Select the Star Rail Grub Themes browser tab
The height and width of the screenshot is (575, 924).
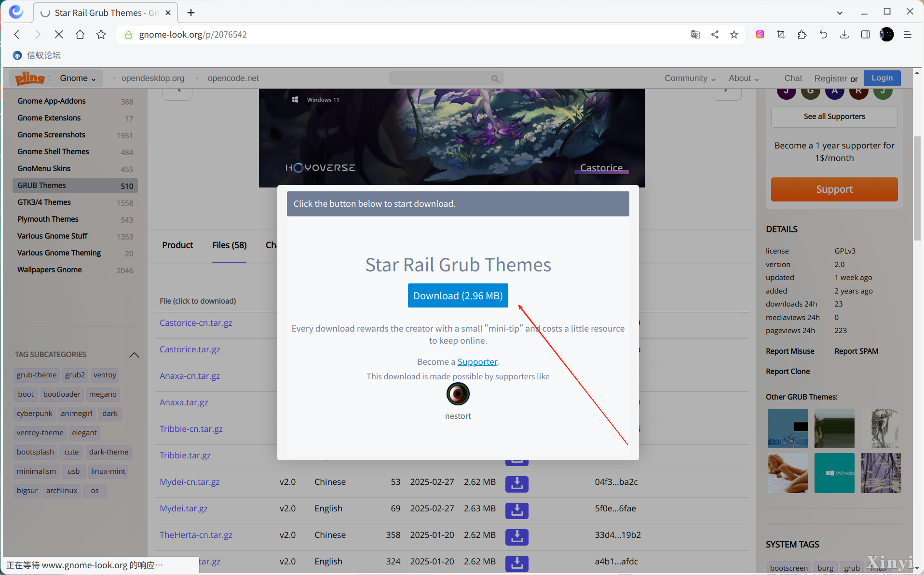(x=106, y=13)
